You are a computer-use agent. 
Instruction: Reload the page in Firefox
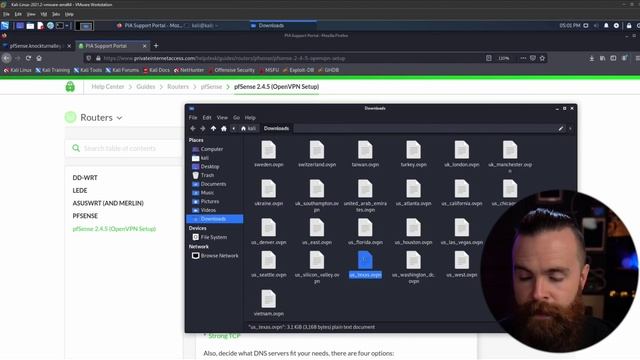coord(28,58)
